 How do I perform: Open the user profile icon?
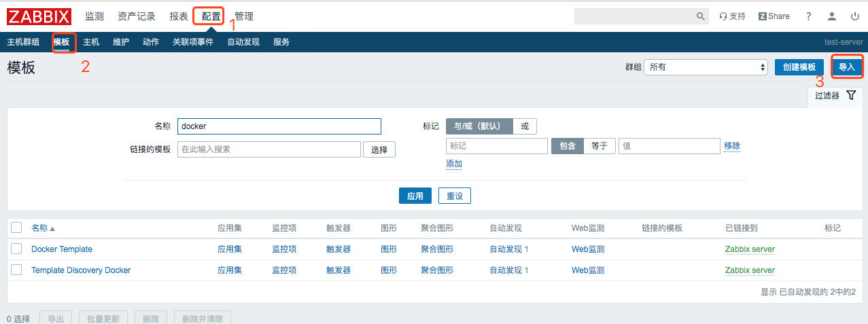(x=832, y=16)
